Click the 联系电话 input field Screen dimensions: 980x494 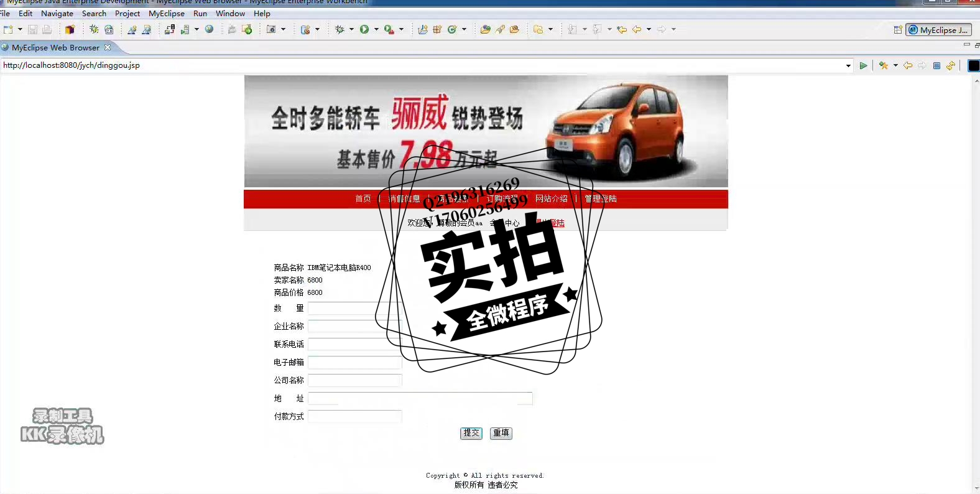pos(355,344)
